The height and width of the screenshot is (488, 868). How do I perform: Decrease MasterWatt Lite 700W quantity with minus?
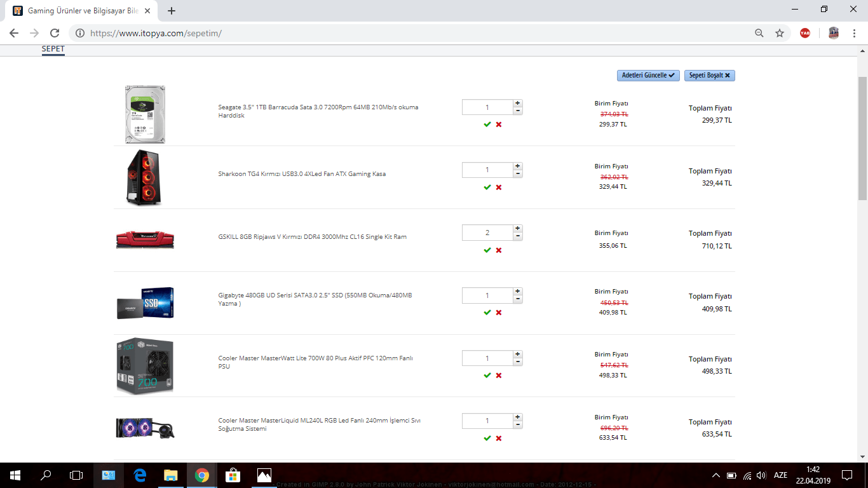pos(518,362)
